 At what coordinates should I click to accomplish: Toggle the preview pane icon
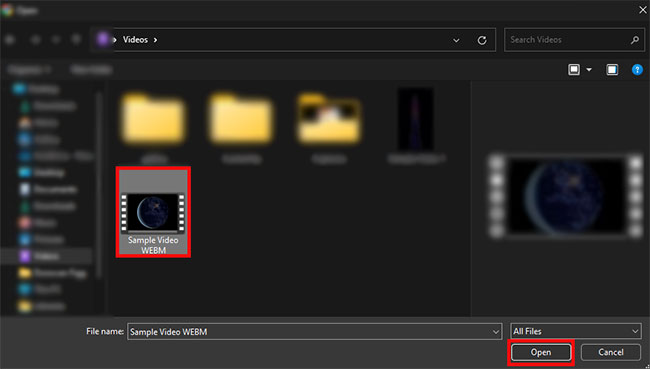(612, 70)
